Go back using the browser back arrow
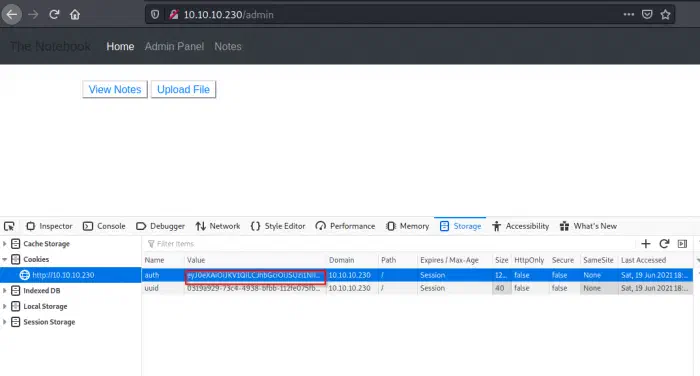This screenshot has height=376, width=700. (x=12, y=15)
